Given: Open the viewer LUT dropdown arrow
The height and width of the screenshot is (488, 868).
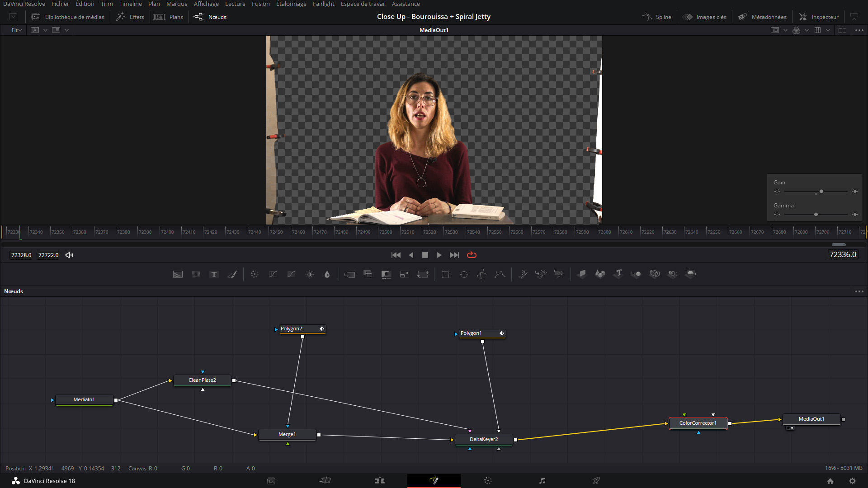Looking at the screenshot, I should [x=785, y=30].
